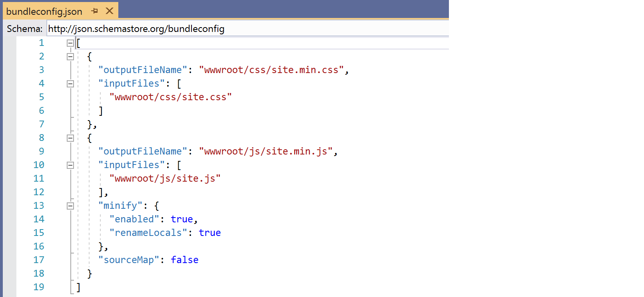Collapse the root array on line 1

click(70, 43)
